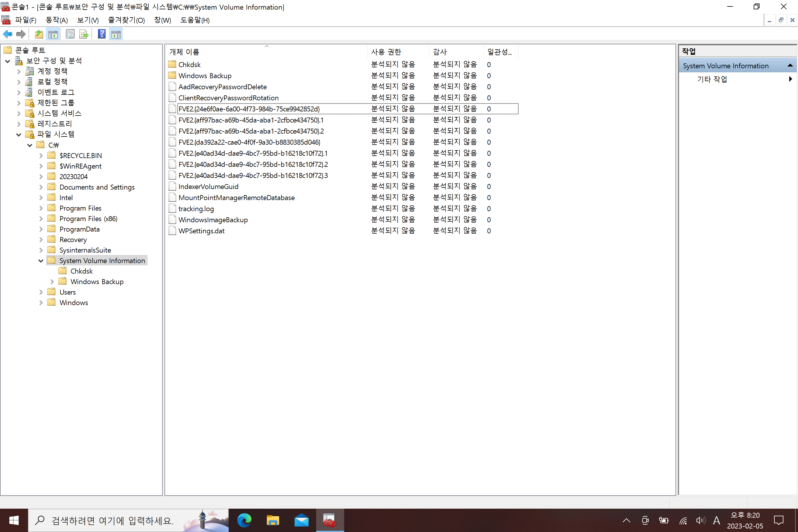Open the Properties toolbar icon
Screen dimensions: 798x532
point(70,34)
